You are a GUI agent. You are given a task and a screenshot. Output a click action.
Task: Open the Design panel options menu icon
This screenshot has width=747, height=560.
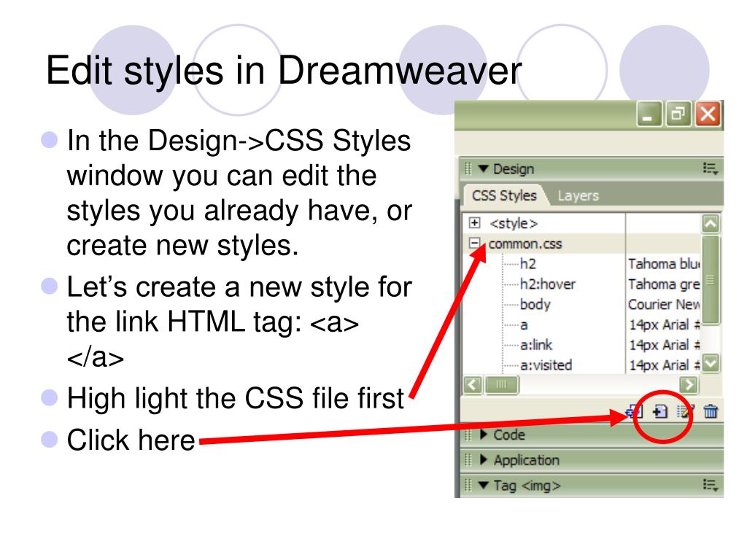(x=711, y=168)
